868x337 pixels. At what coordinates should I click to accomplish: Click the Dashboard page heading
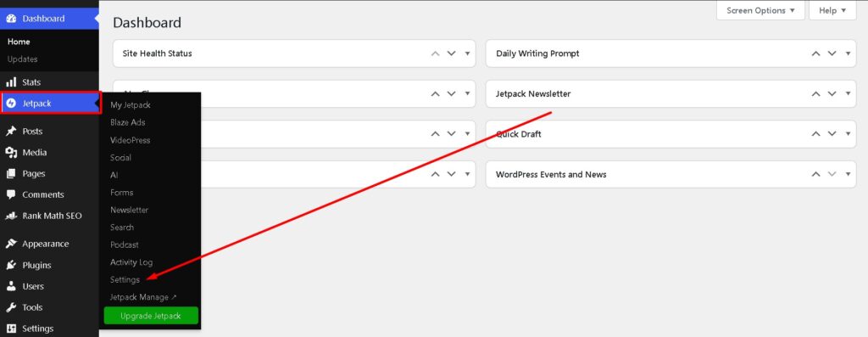pos(147,23)
